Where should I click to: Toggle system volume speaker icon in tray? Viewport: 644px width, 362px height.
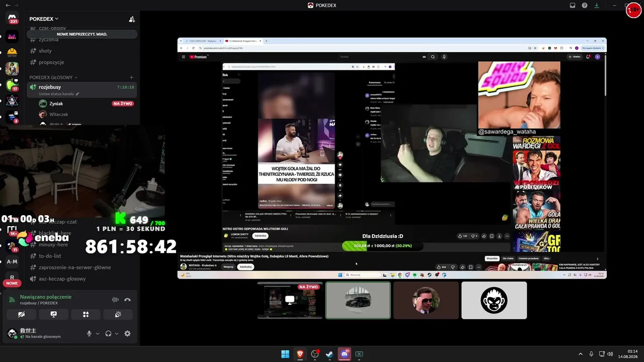click(x=610, y=354)
